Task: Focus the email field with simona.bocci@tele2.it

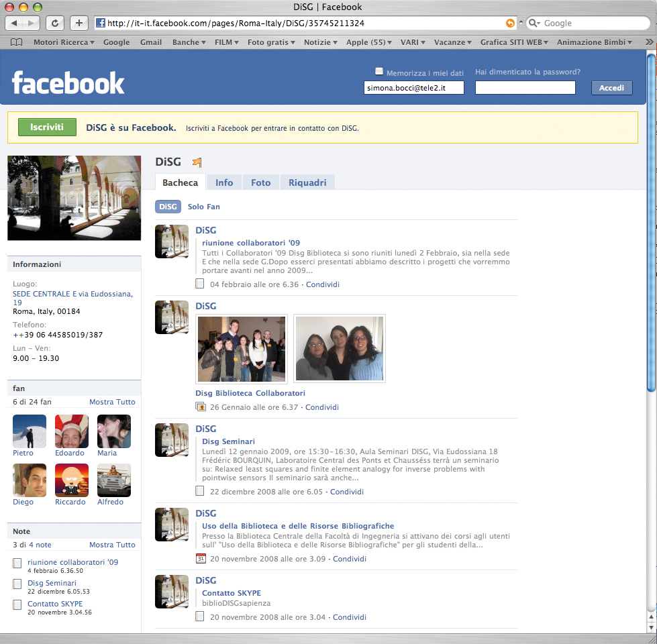Action: 414,88
